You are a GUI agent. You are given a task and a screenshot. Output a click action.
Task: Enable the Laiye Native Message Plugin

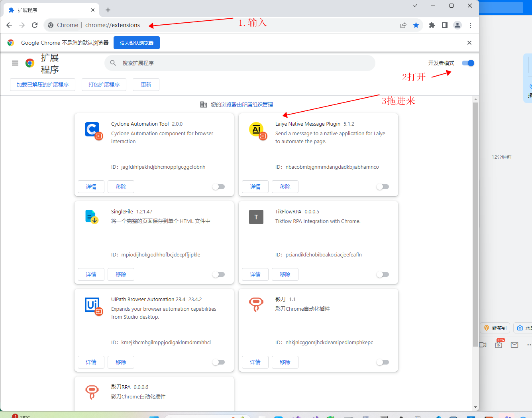tap(383, 187)
